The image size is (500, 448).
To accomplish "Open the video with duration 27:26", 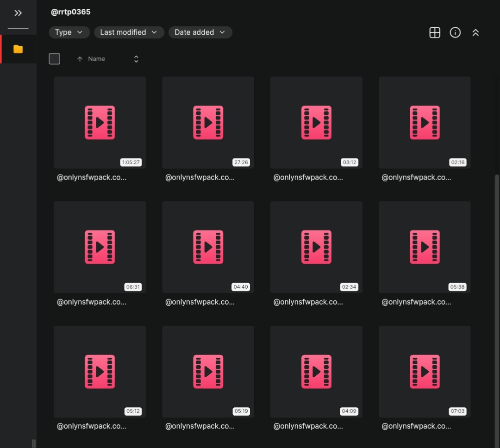I will [208, 123].
